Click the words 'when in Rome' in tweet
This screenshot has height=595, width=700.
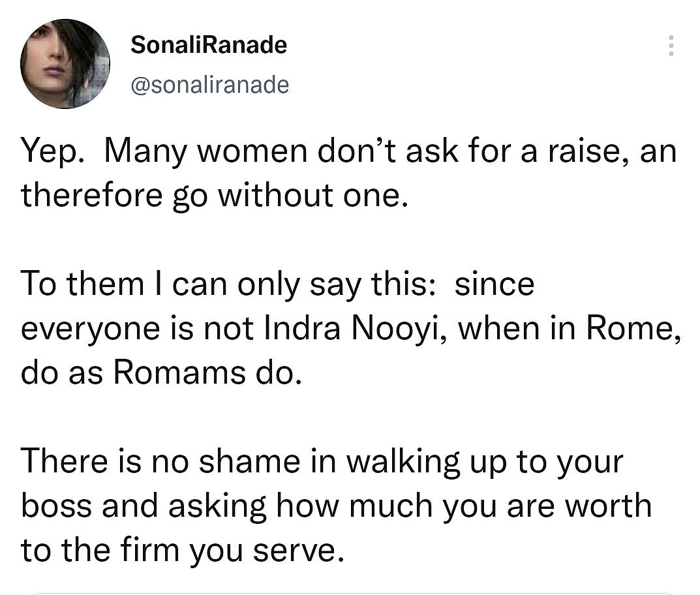tap(566, 328)
